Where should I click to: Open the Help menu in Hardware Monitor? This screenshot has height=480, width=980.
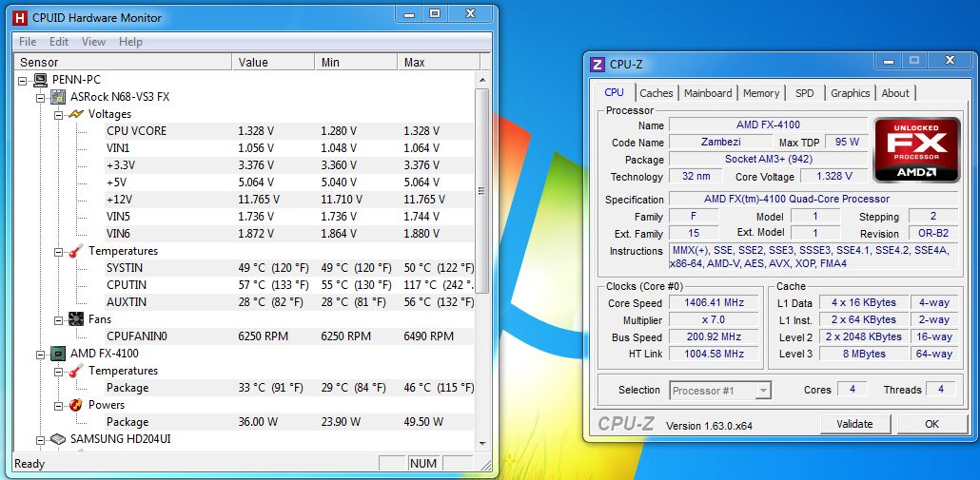(x=130, y=42)
